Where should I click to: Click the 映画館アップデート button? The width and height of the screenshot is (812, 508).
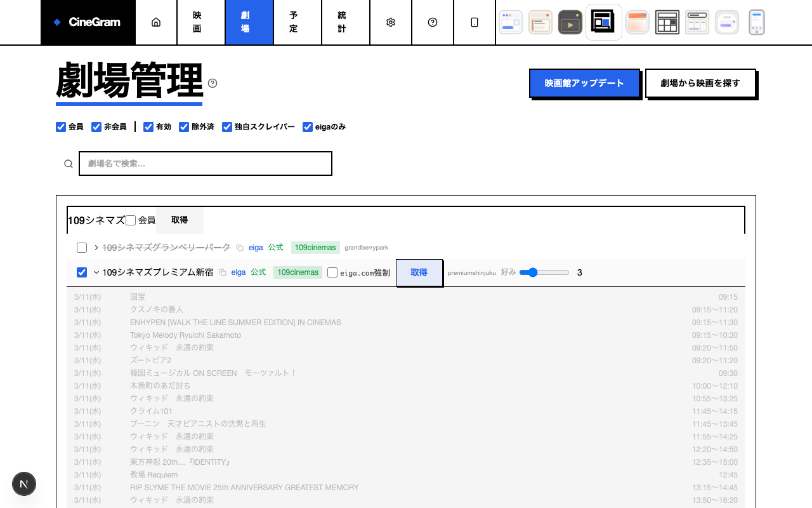pos(584,83)
